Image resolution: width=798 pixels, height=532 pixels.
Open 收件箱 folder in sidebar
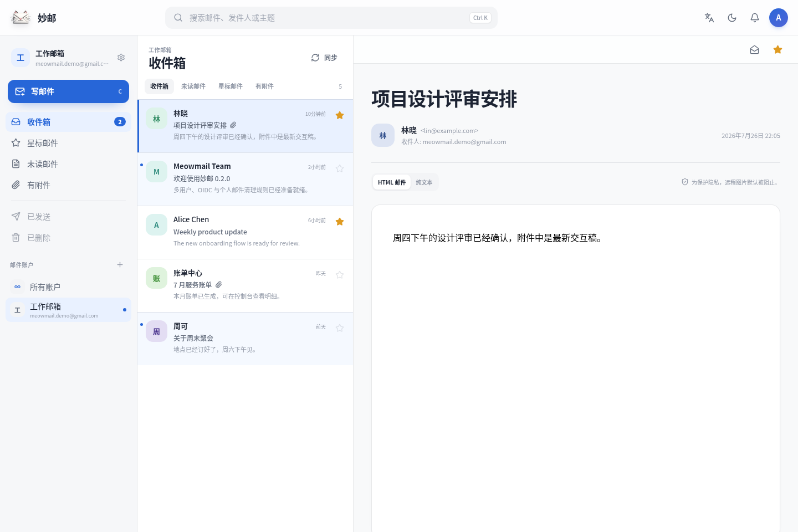(68, 122)
